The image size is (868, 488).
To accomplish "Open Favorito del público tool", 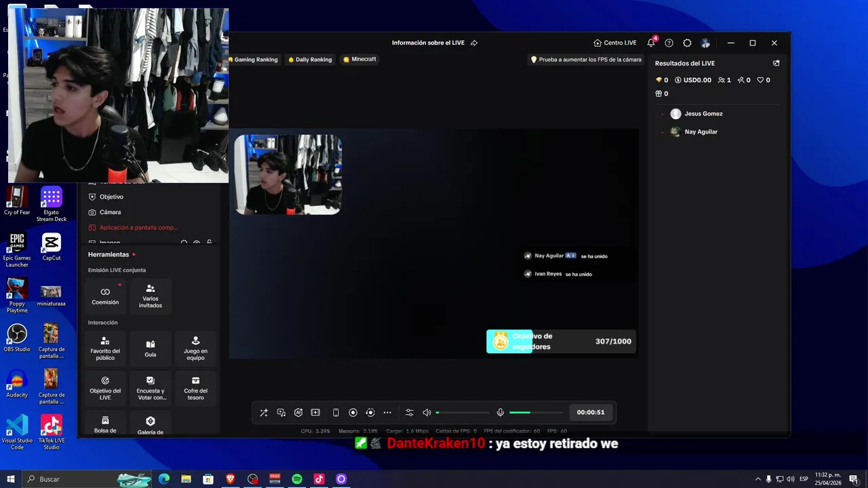I will pos(105,348).
